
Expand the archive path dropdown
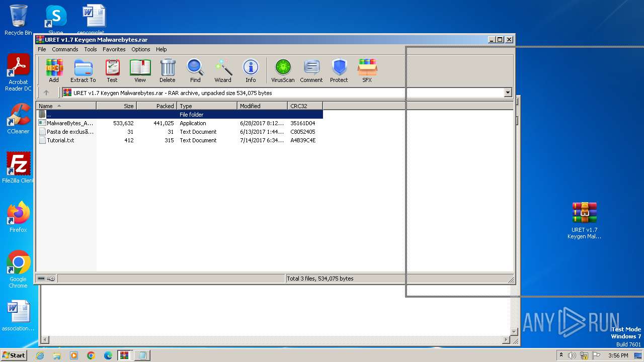(x=508, y=93)
